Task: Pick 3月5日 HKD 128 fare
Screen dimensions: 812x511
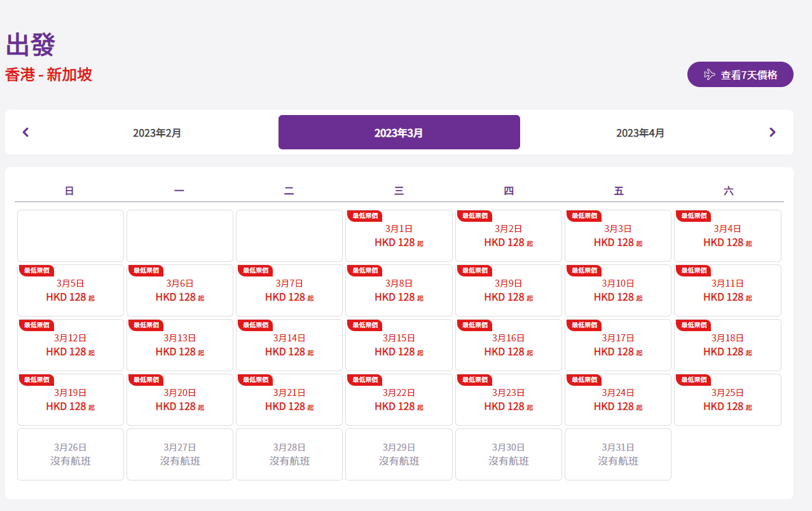Action: coord(70,291)
